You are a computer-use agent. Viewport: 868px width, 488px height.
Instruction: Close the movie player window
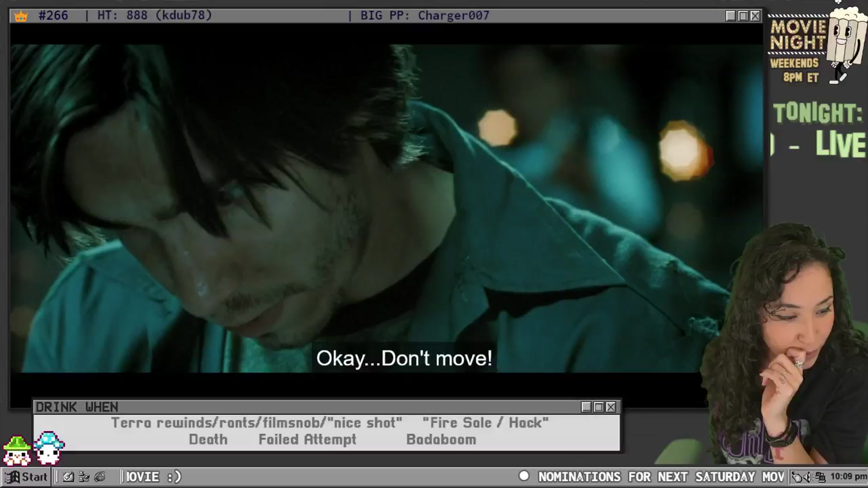(755, 16)
